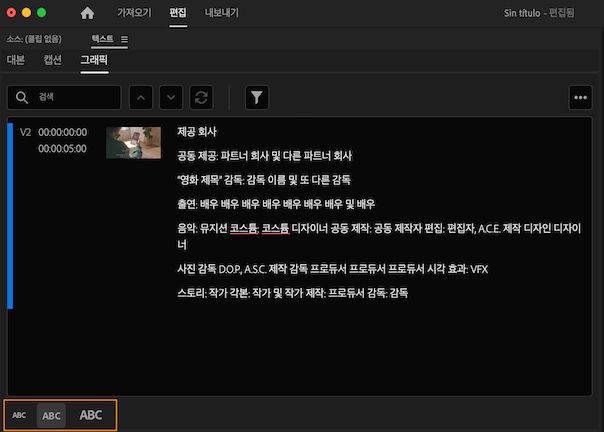Click the line starting with 출연:
604x432 pixels.
276,204
